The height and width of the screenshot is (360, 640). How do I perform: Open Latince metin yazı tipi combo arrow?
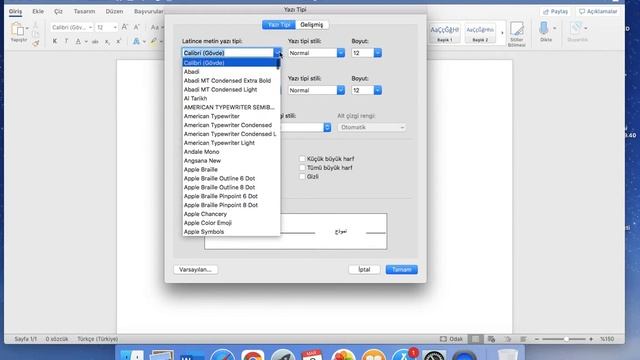point(278,53)
